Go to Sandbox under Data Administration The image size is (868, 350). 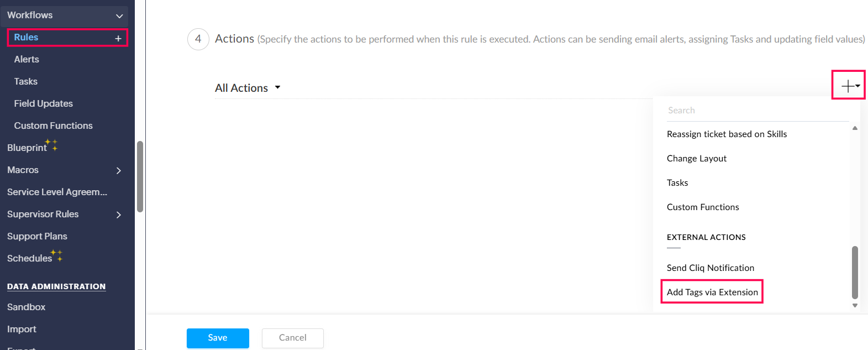[27, 307]
